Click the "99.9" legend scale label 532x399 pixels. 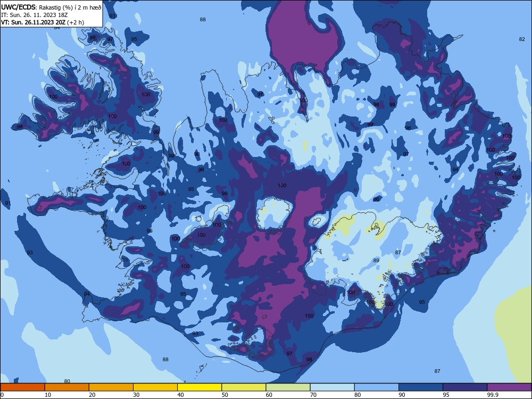coord(493,395)
